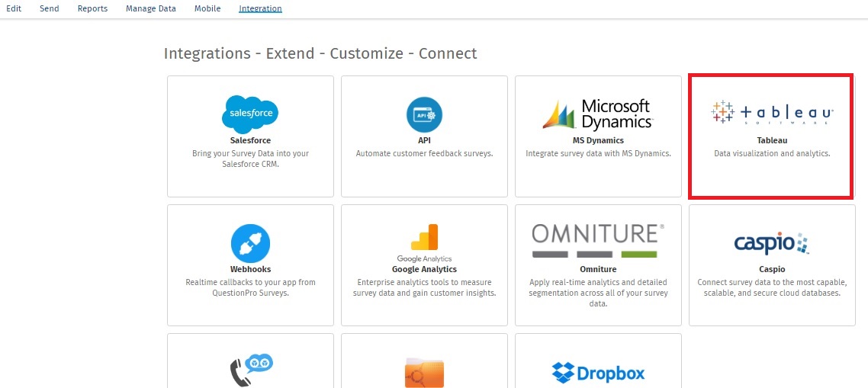Screen dimensions: 868x388
Task: Click the API gear icon
Action: [424, 114]
